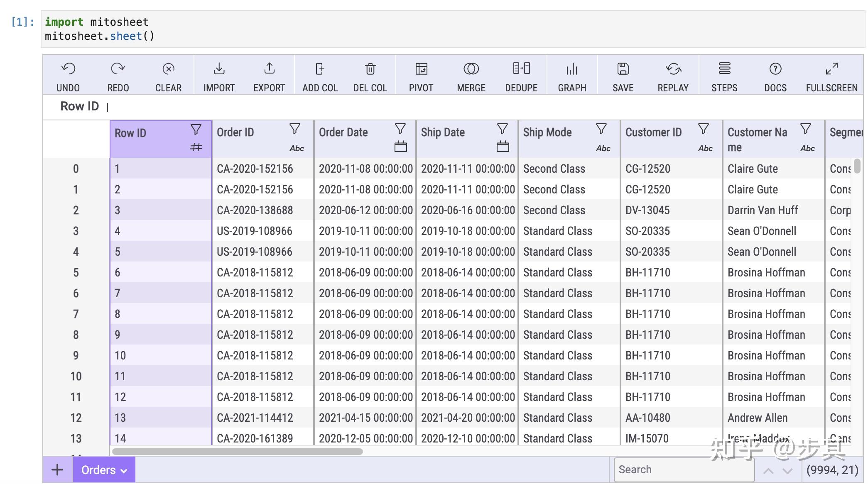Click the Search input field
Viewport: 868px width, 484px height.
pos(683,469)
